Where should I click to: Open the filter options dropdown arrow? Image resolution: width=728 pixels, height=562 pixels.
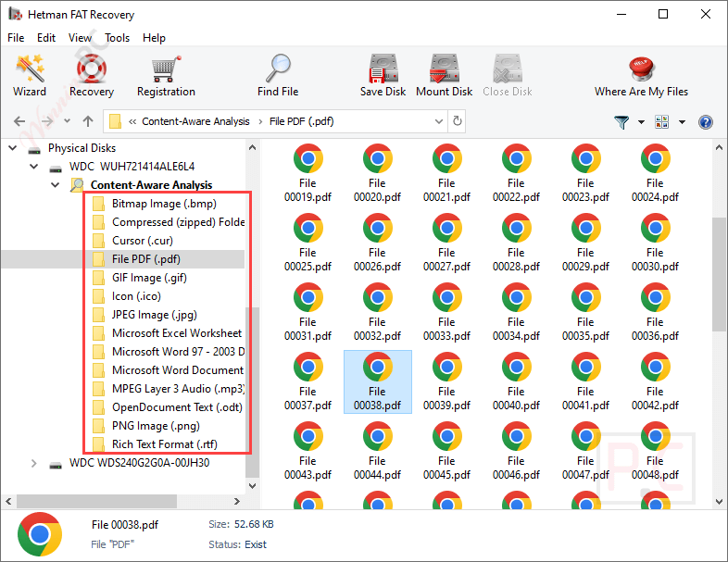pyautogui.click(x=641, y=122)
